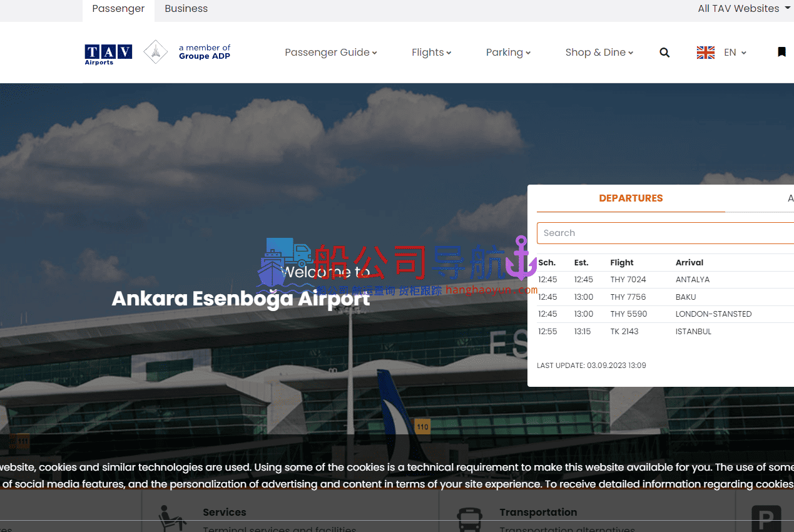Screen dimensions: 794x532
Task: Switch to the Business tab
Action: [x=186, y=9]
